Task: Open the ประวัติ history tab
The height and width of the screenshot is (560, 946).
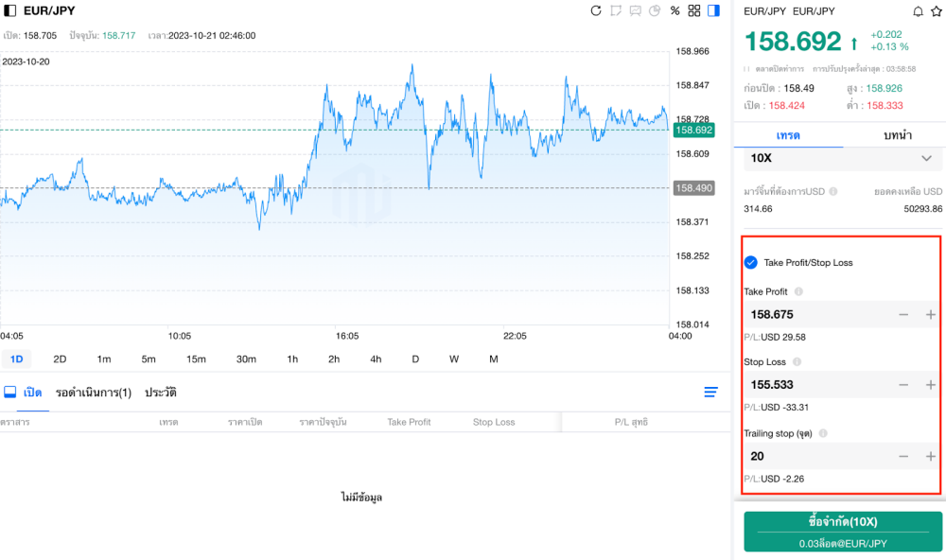Action: 161,392
